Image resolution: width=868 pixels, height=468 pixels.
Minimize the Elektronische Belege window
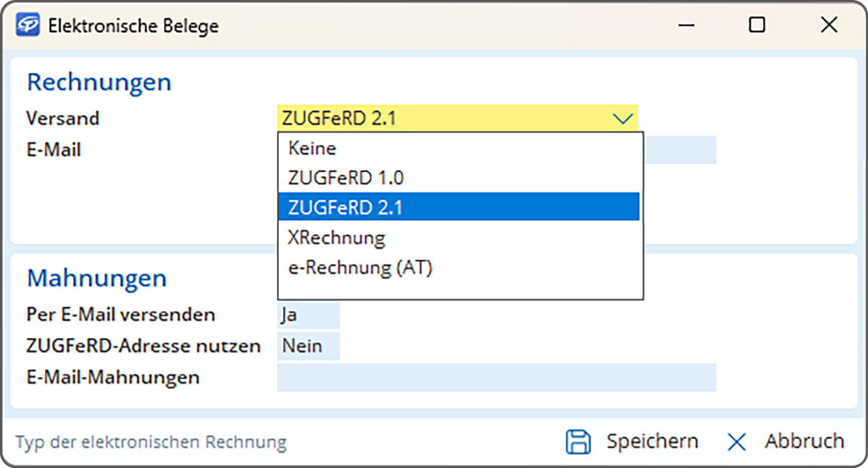click(686, 25)
